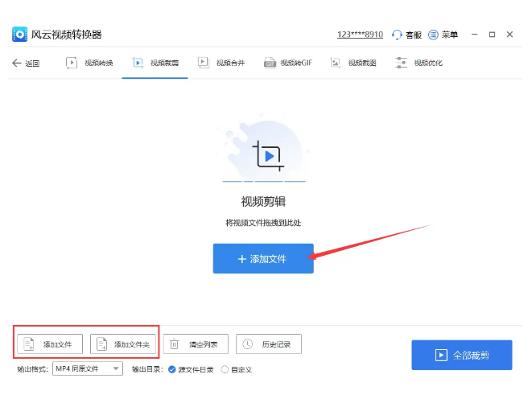The image size is (532, 399).
Task: Open the 输出格式 MP4 同原文件 dropdown
Action: [88, 368]
